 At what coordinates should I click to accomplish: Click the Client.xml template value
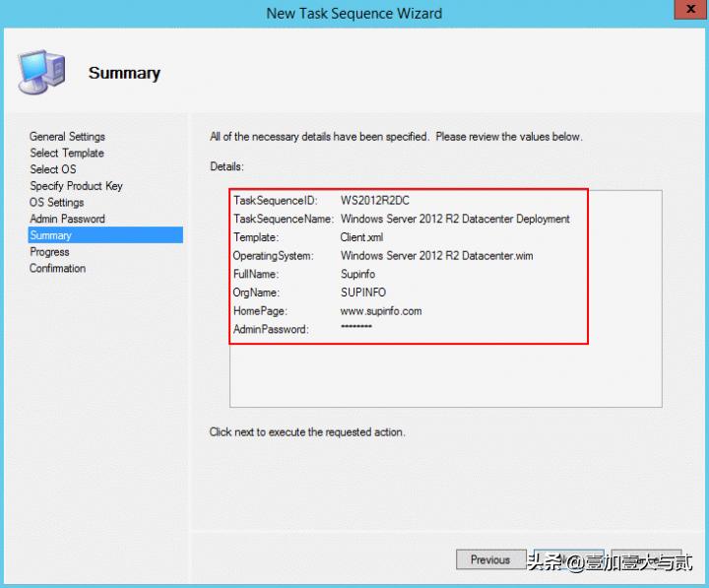pos(361,237)
